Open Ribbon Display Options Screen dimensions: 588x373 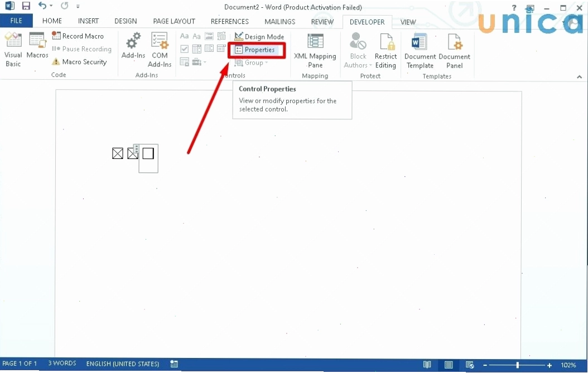(530, 7)
